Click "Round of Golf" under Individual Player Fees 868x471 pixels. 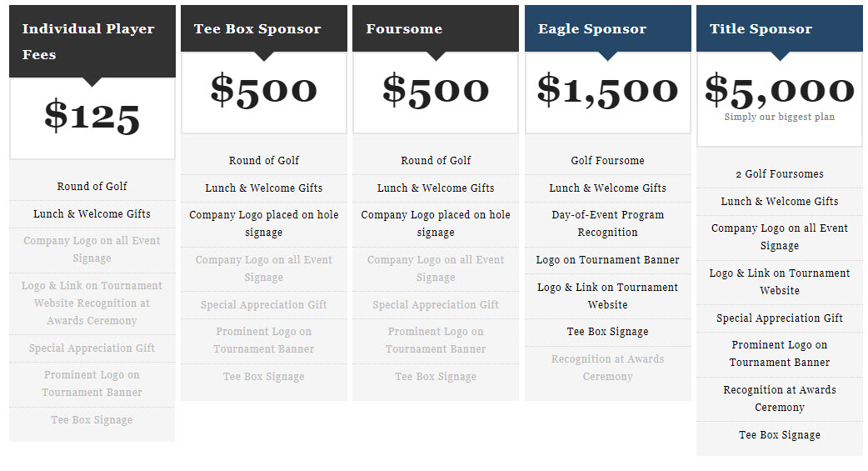point(92,187)
